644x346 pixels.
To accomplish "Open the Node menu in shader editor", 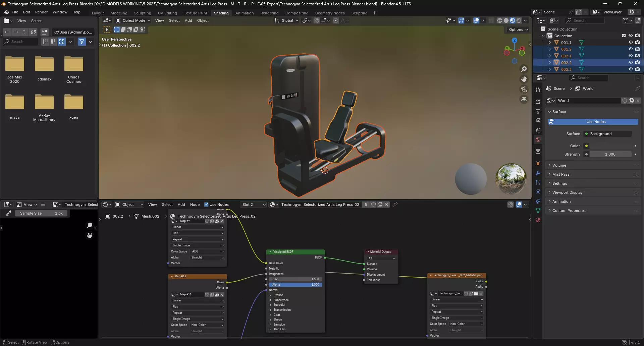I will pyautogui.click(x=195, y=205).
